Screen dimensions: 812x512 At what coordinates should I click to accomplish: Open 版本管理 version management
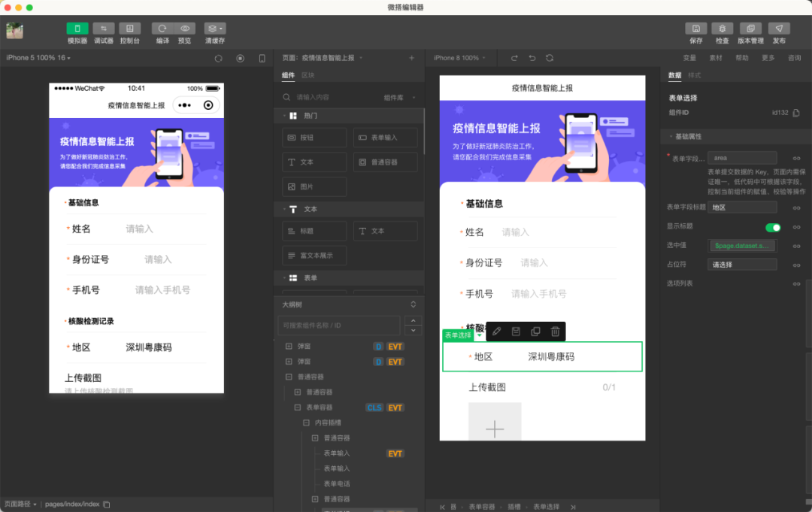click(x=750, y=29)
